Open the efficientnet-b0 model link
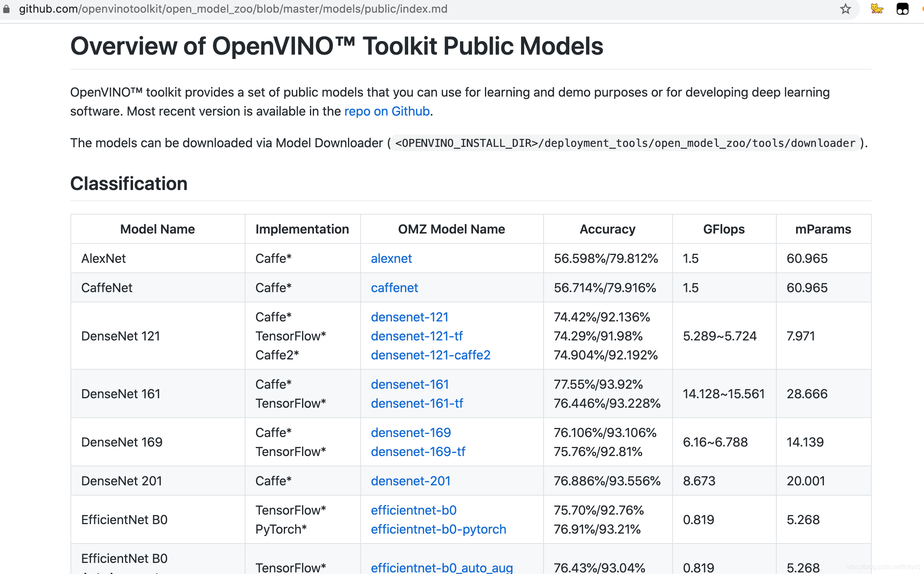This screenshot has height=574, width=924. 413,510
